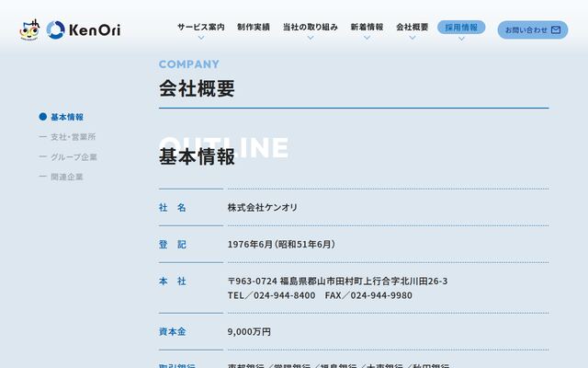Open the 制作実績 page
This screenshot has width=588, height=368.
[x=254, y=27]
